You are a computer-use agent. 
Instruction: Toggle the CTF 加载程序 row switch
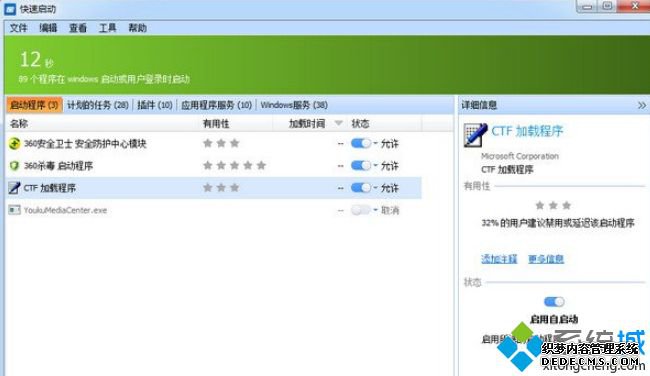point(361,188)
